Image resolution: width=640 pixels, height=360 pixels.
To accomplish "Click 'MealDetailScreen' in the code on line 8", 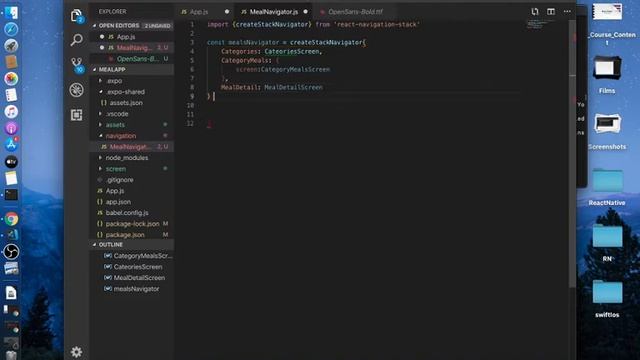I will [293, 87].
